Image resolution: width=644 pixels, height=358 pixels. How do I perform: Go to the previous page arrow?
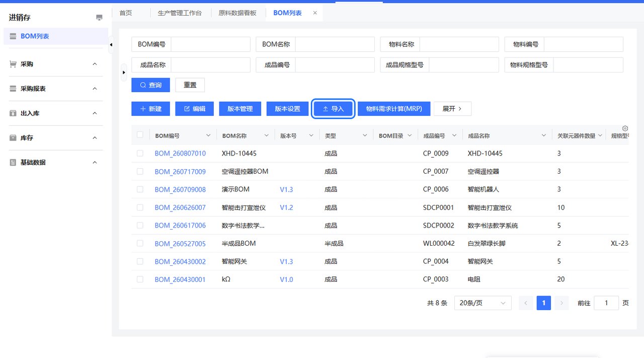coord(525,303)
